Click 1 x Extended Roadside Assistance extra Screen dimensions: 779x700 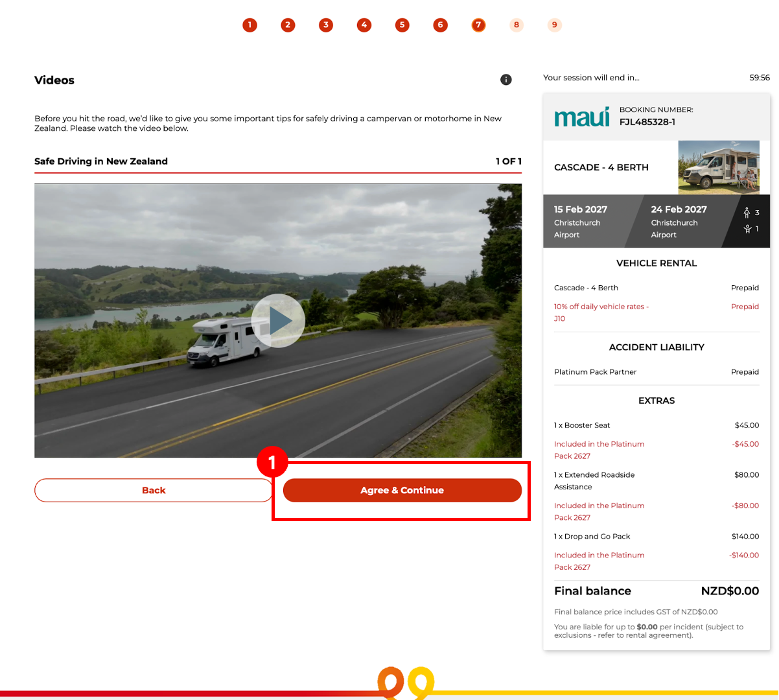[x=594, y=481]
